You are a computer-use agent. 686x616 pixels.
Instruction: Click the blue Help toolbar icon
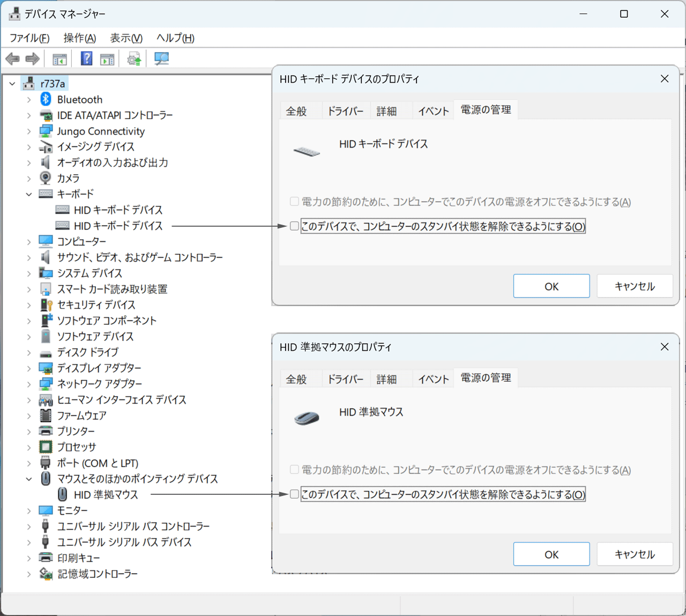[86, 58]
